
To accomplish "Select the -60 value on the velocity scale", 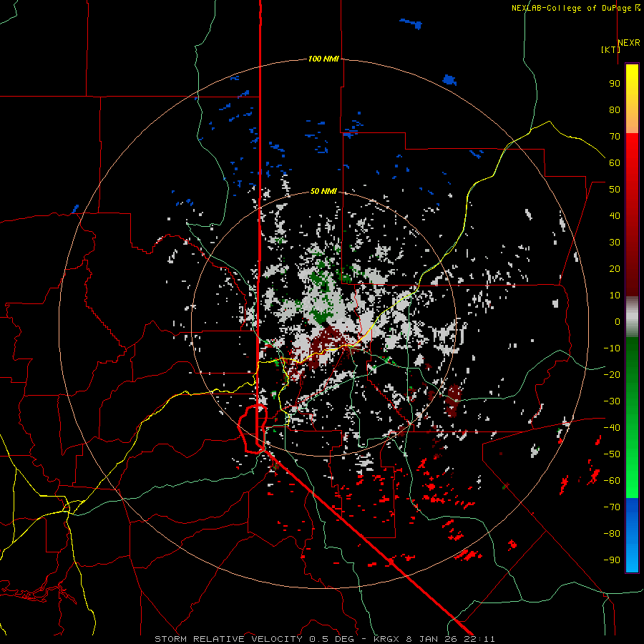I will [612, 481].
